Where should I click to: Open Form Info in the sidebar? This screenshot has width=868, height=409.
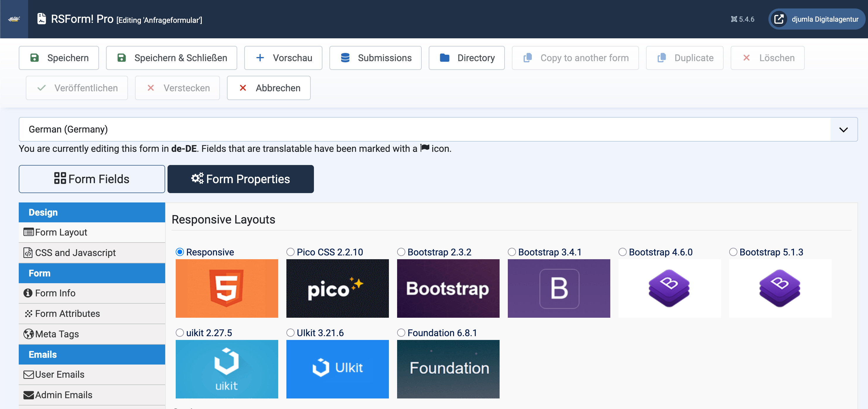click(x=92, y=293)
